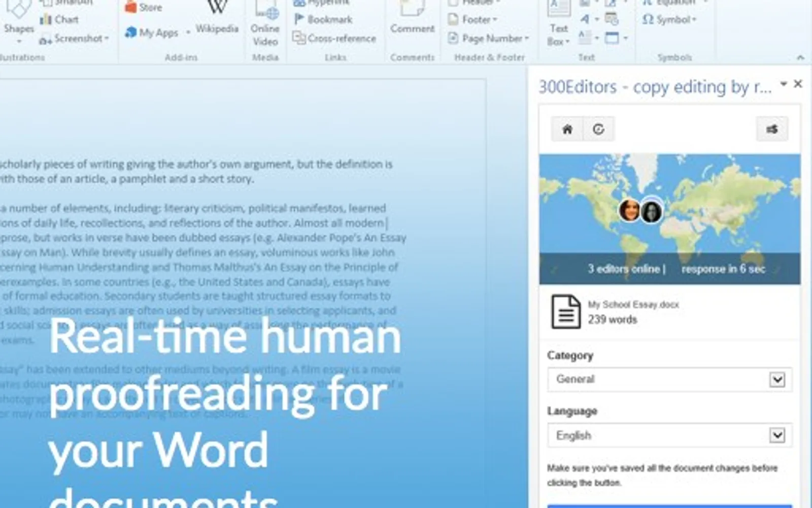Click the Object icon in Text group
Screen dimensions: 812x508
(612, 38)
